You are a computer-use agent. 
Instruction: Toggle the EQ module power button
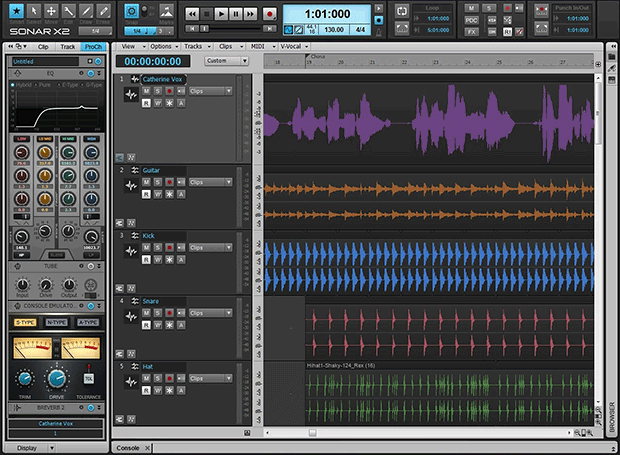pyautogui.click(x=91, y=74)
